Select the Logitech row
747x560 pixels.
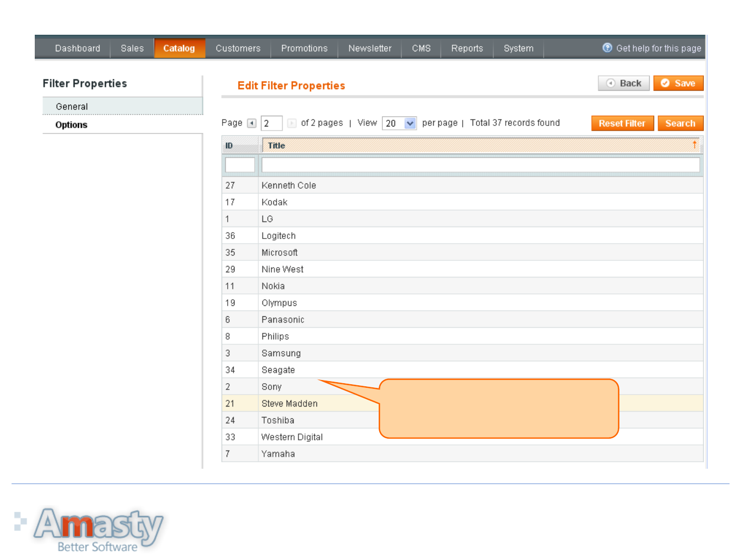(x=462, y=236)
